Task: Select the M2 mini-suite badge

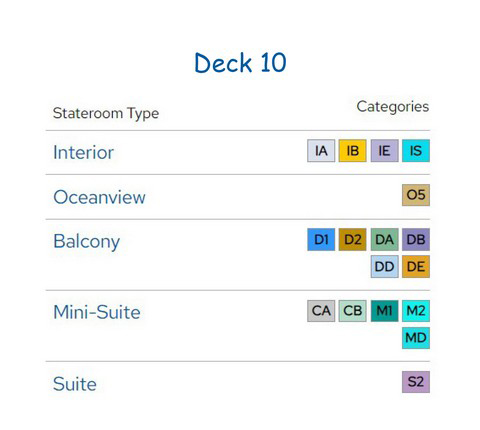Action: point(416,311)
